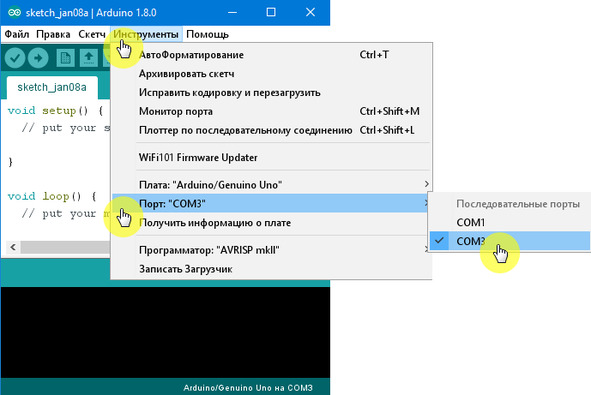Click status text Arduino/Genuino Uno на COM3
The height and width of the screenshot is (395, 591).
click(x=248, y=388)
